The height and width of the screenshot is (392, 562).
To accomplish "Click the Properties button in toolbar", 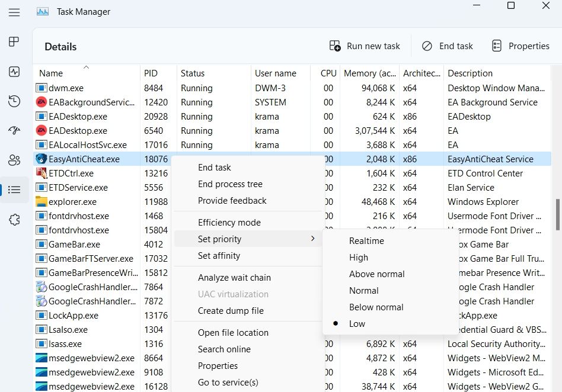I will [x=521, y=46].
